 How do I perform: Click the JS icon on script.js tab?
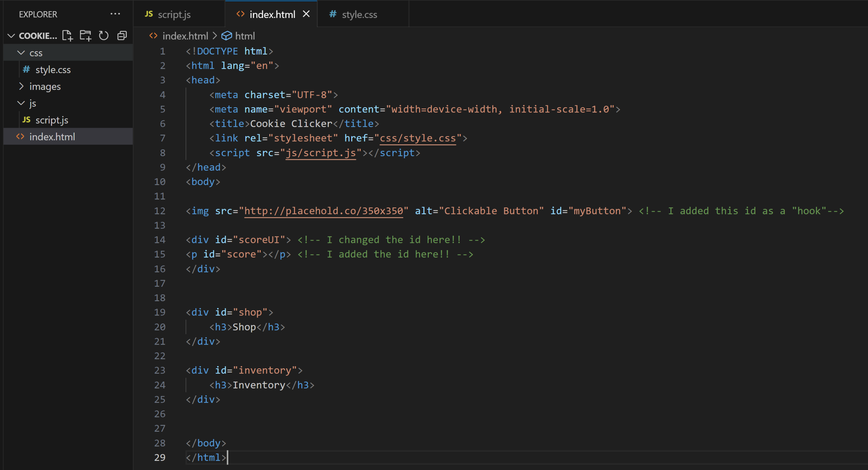[x=149, y=14]
